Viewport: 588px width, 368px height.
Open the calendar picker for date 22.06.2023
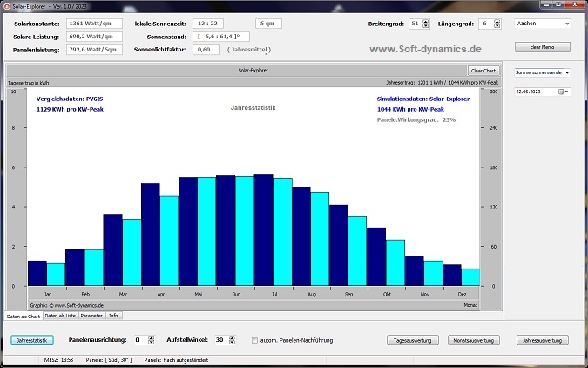point(565,91)
